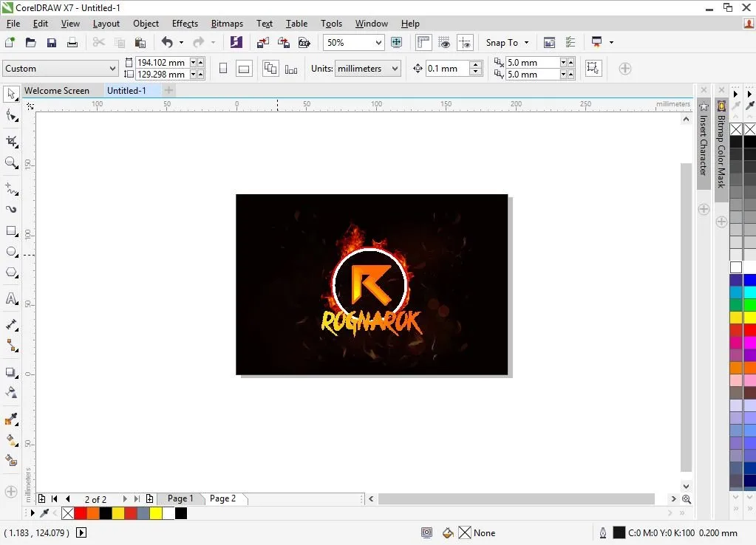Click the Undo button
Image resolution: width=756 pixels, height=545 pixels.
click(x=166, y=42)
